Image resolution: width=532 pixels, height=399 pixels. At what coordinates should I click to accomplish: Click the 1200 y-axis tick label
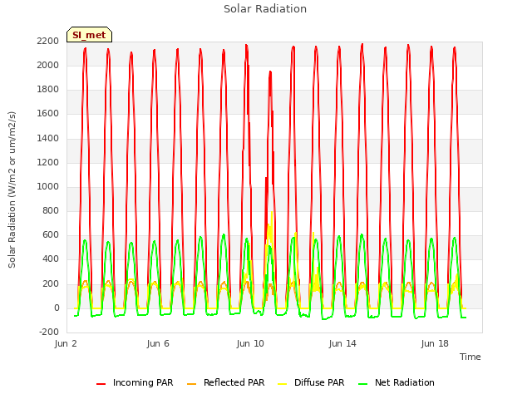(x=48, y=163)
